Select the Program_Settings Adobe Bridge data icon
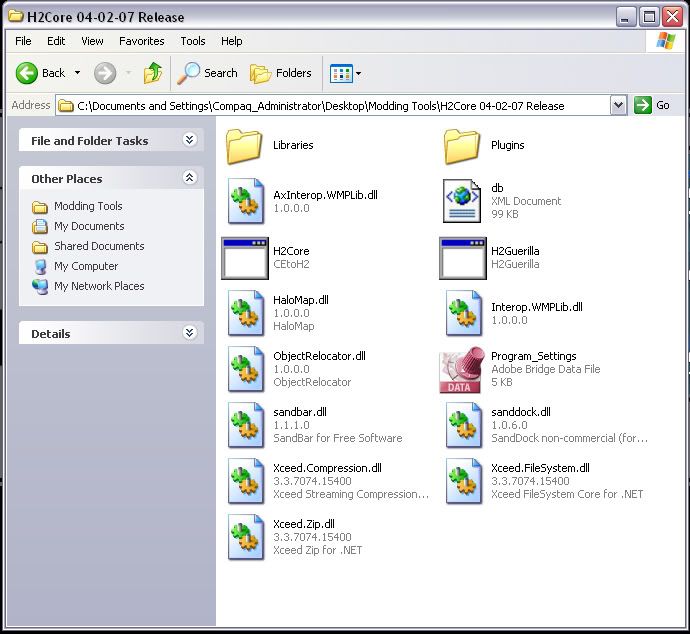The image size is (690, 634). coord(462,370)
